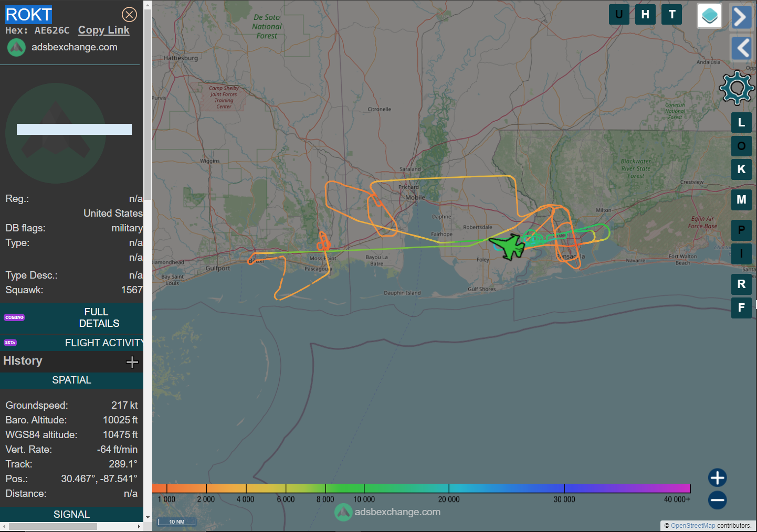Toggle the L map option
This screenshot has width=757, height=532.
point(741,122)
